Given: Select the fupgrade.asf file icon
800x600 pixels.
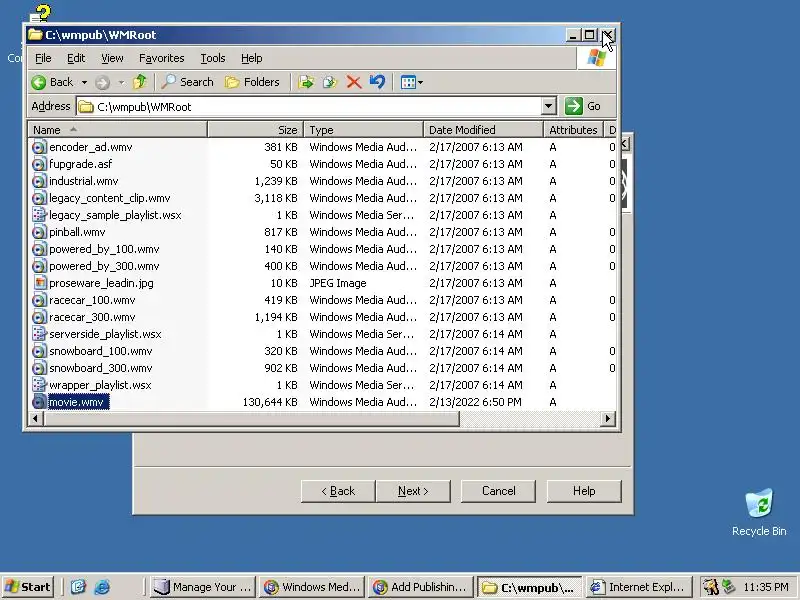Looking at the screenshot, I should [39, 164].
